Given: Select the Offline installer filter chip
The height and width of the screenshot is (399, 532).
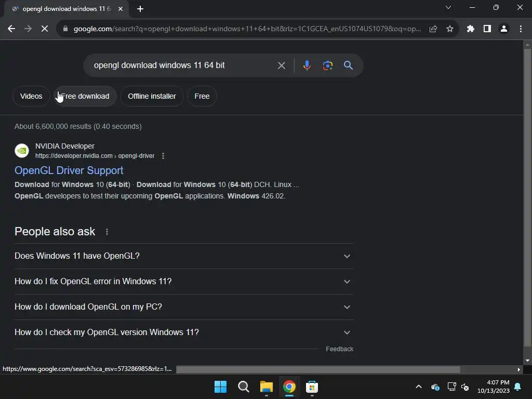Looking at the screenshot, I should [152, 96].
